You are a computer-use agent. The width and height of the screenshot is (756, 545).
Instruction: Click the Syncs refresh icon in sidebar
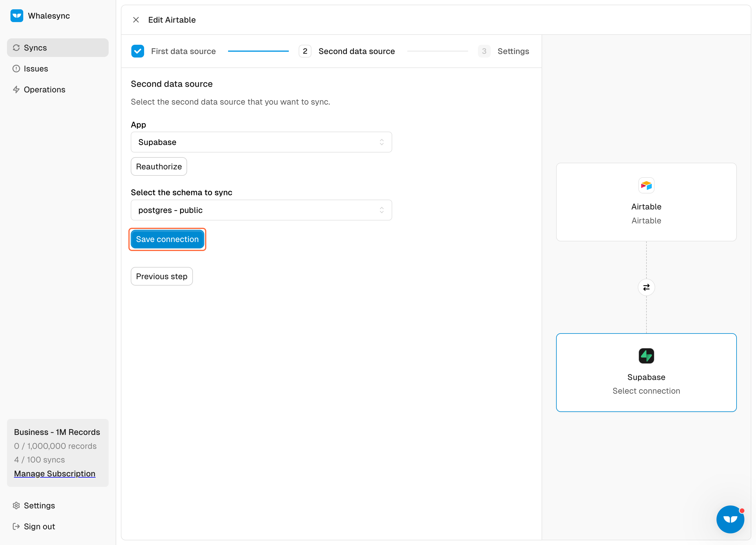point(16,48)
